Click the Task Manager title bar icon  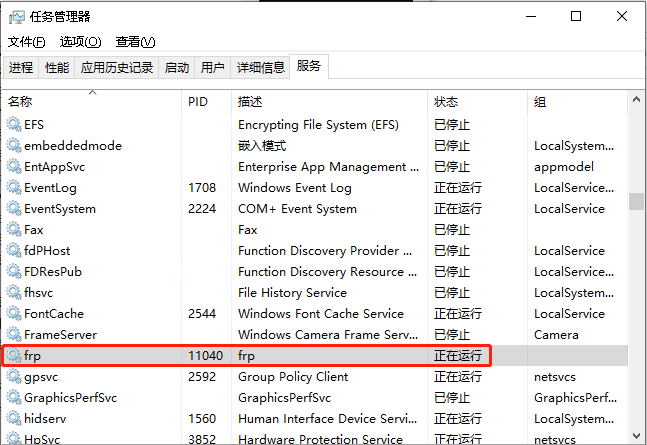[x=17, y=16]
